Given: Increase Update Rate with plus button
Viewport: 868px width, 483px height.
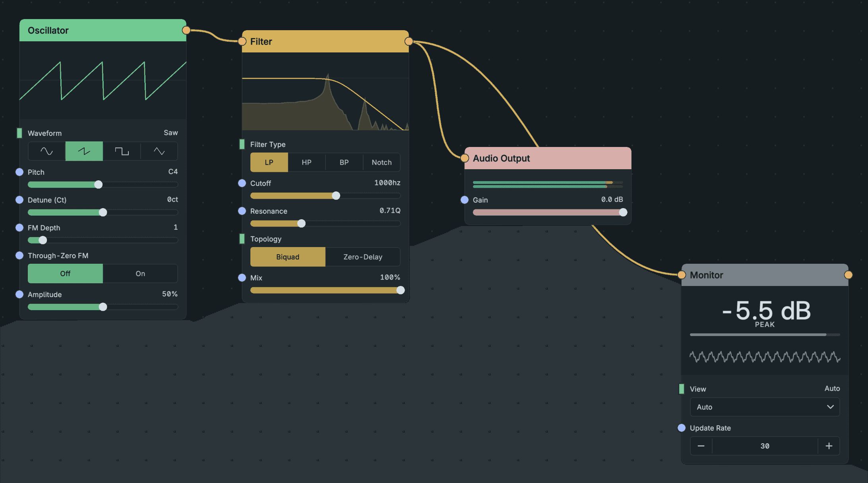Looking at the screenshot, I should (x=829, y=446).
